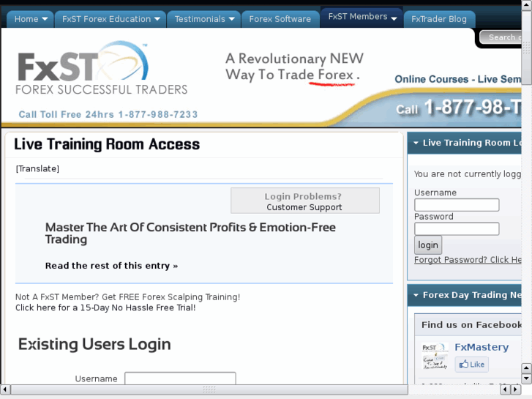532x399 pixels.
Task: Click the Facebook Like thumbs-up button
Action: pyautogui.click(x=471, y=365)
